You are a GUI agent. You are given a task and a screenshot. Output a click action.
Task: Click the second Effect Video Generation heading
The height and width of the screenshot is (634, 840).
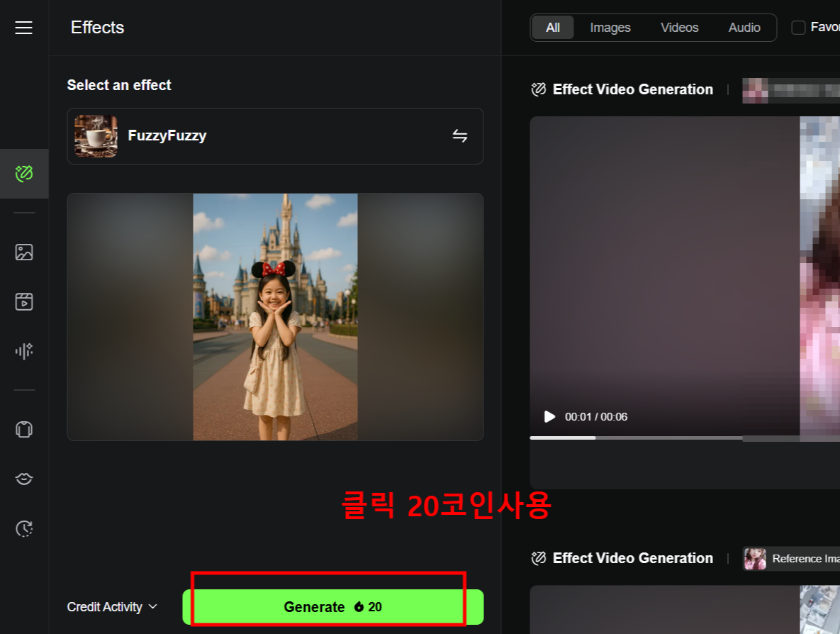(633, 558)
